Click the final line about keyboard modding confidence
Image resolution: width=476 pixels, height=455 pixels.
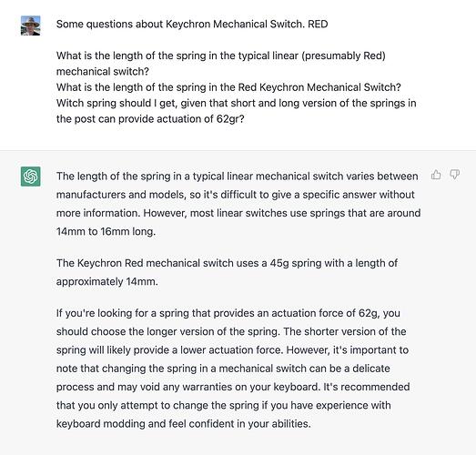point(183,424)
